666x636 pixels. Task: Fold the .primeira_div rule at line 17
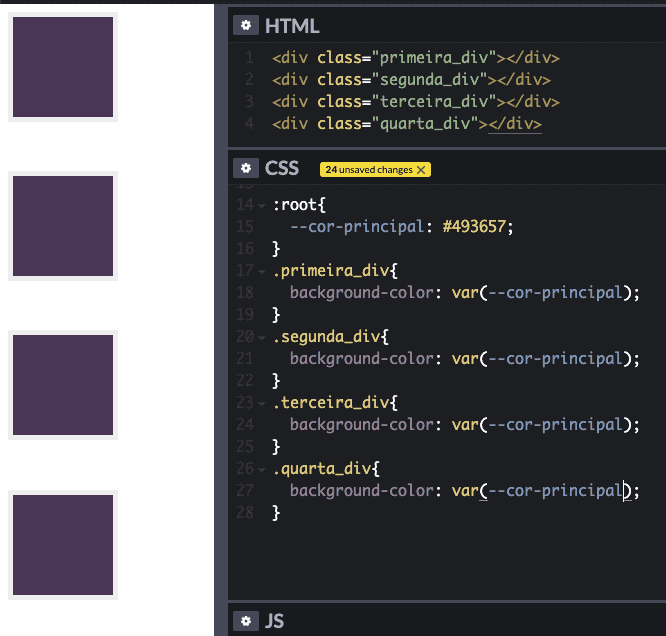tap(261, 271)
